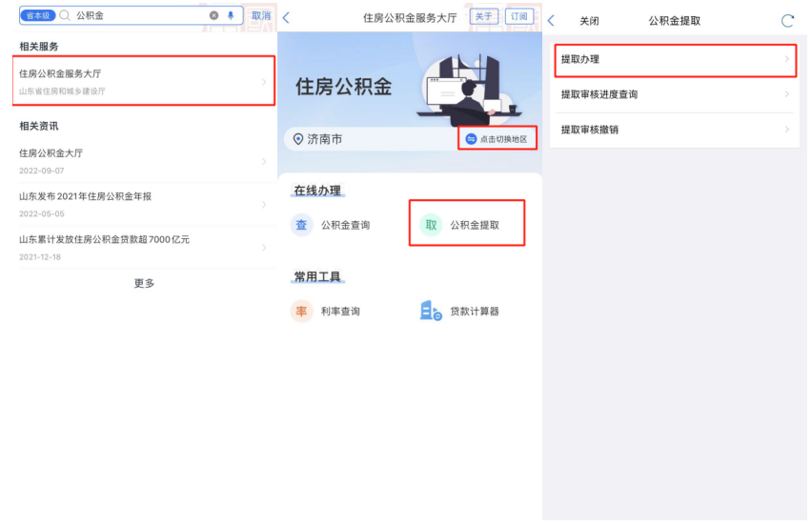Tap the 关于 button

click(484, 16)
